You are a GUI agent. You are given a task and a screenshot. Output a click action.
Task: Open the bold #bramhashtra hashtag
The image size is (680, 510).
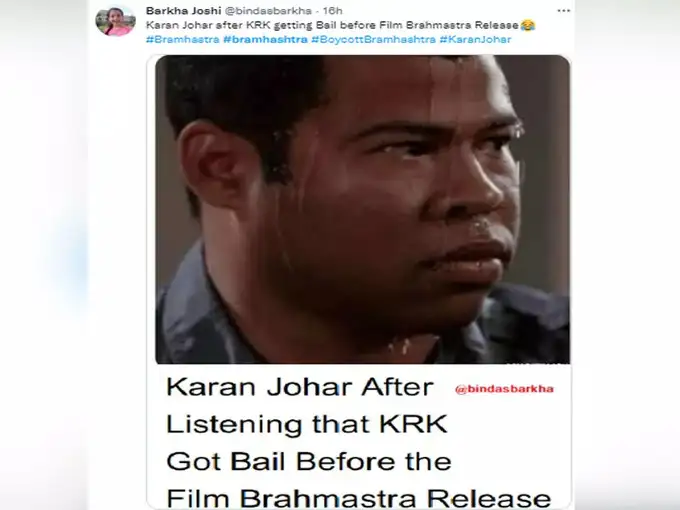pyautogui.click(x=265, y=39)
